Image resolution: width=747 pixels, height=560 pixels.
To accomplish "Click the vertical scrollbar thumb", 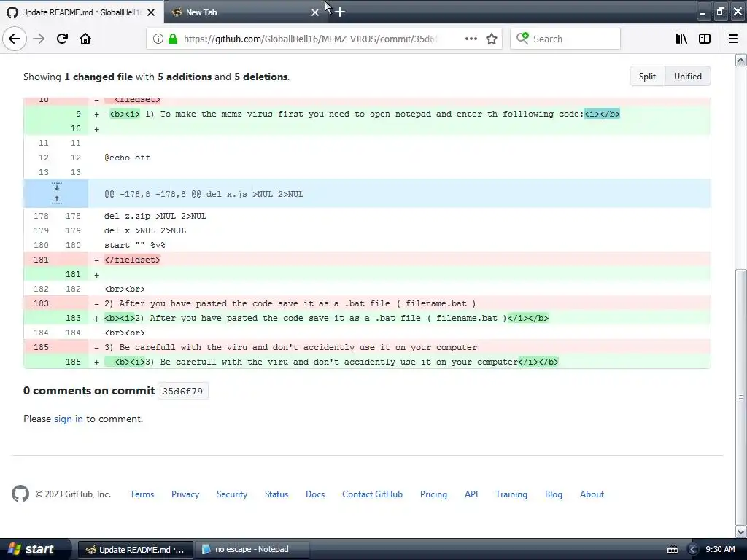I will (x=740, y=396).
